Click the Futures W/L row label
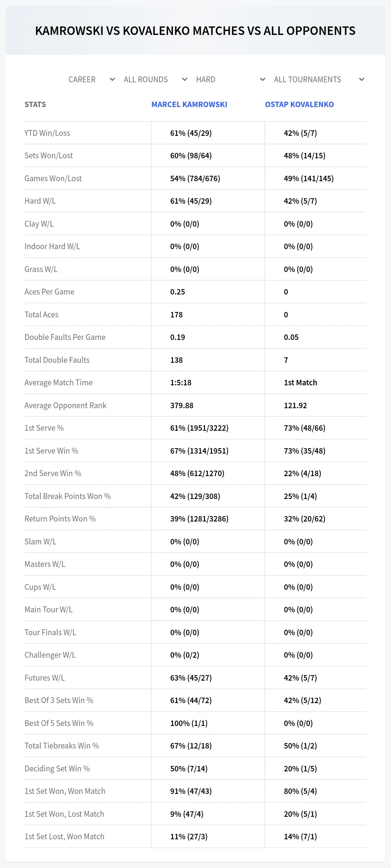Image resolution: width=391 pixels, height=868 pixels. (45, 678)
